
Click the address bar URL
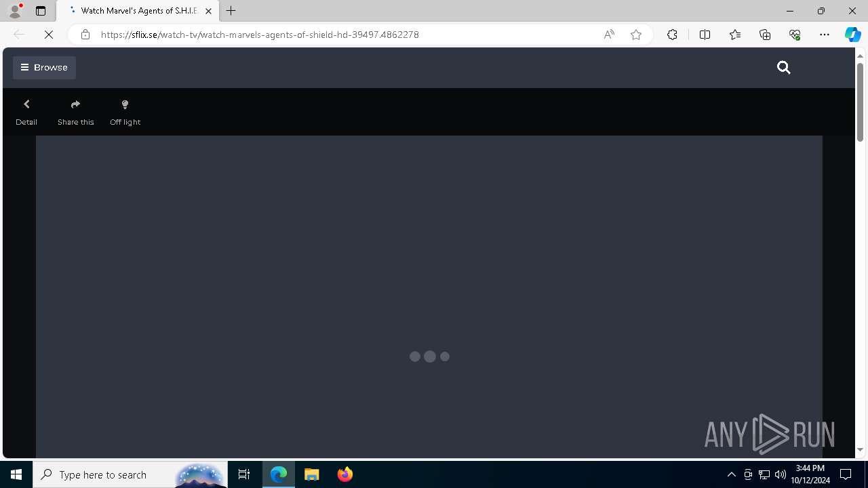click(260, 35)
